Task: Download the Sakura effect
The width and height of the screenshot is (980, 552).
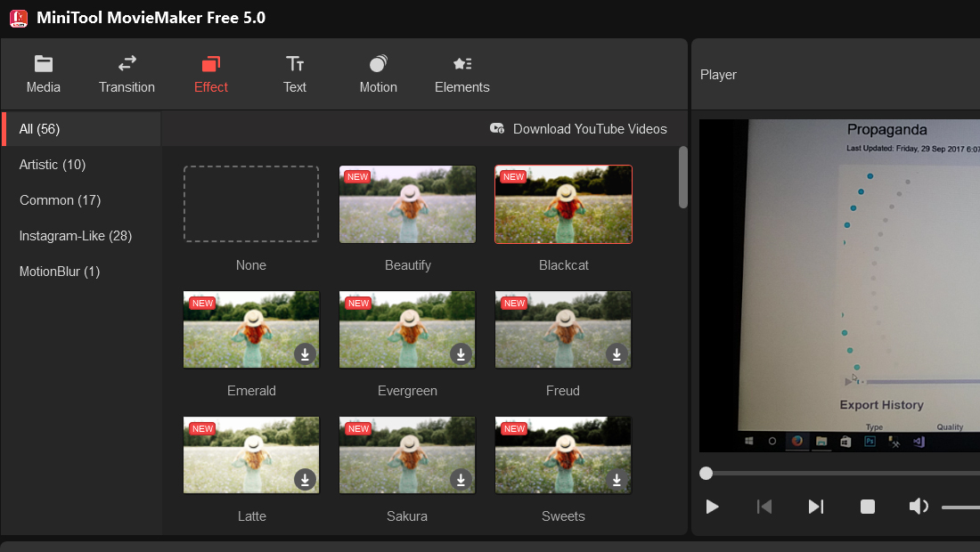Action: pos(461,480)
